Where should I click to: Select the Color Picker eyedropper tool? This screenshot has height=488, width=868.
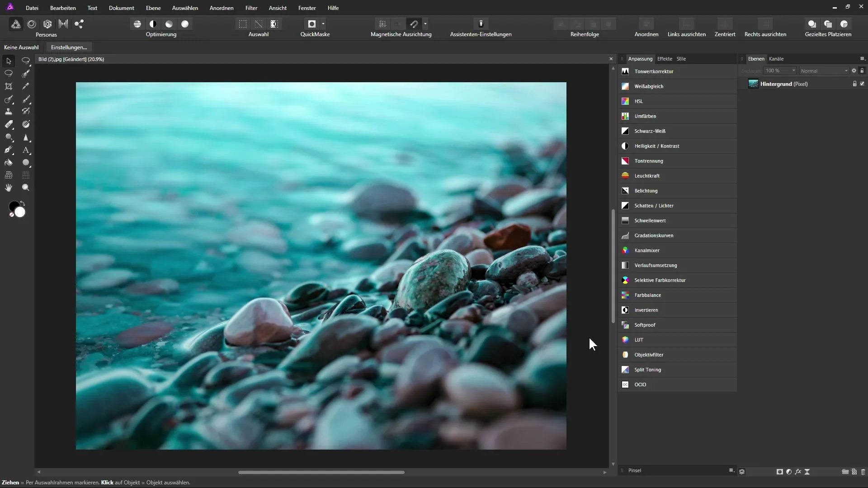click(26, 86)
